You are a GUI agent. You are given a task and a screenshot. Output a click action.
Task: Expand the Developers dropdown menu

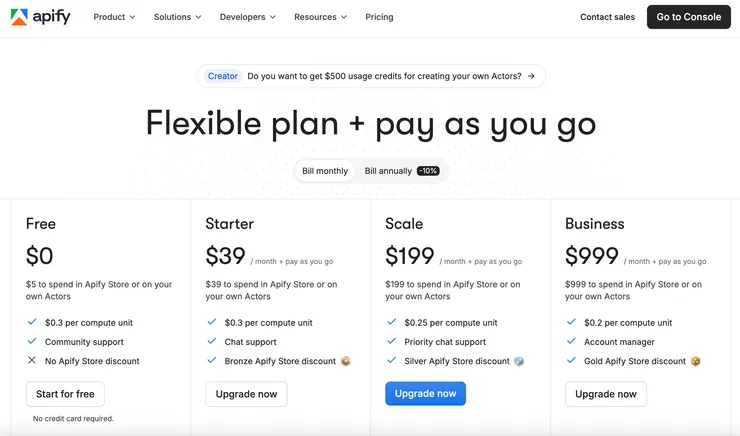tap(247, 17)
